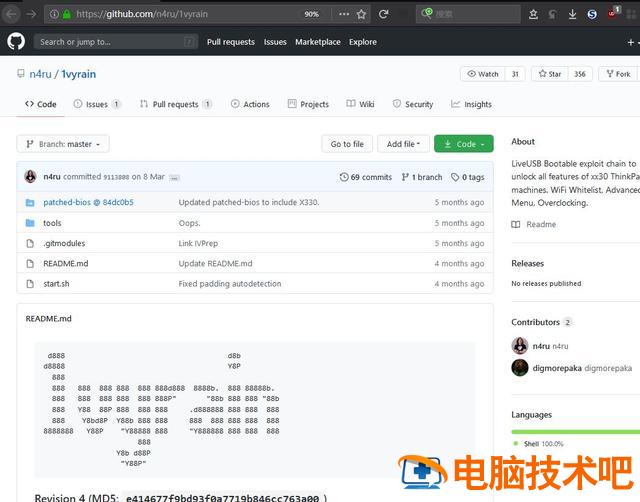Open the tools folder

[x=52, y=223]
